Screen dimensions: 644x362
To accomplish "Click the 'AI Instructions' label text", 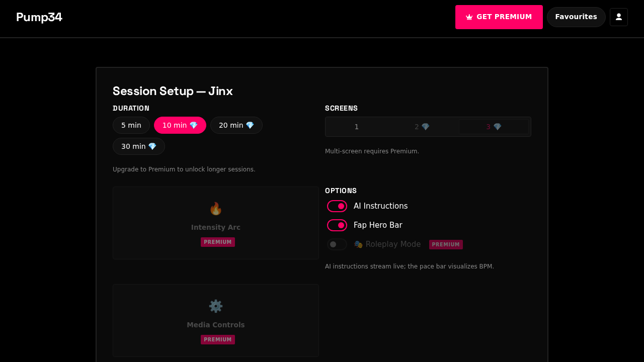I will 381,206.
